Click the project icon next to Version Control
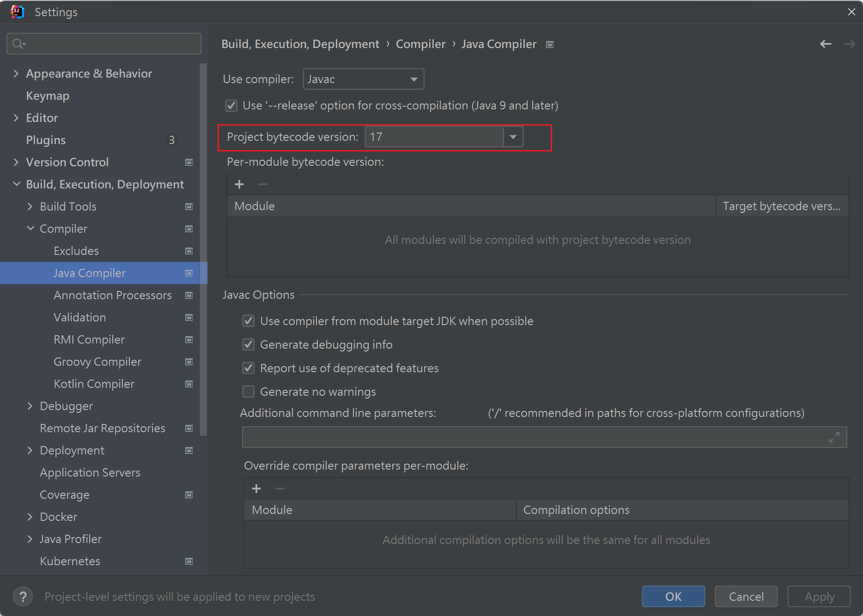Screen dimensions: 863x616 pos(189,162)
